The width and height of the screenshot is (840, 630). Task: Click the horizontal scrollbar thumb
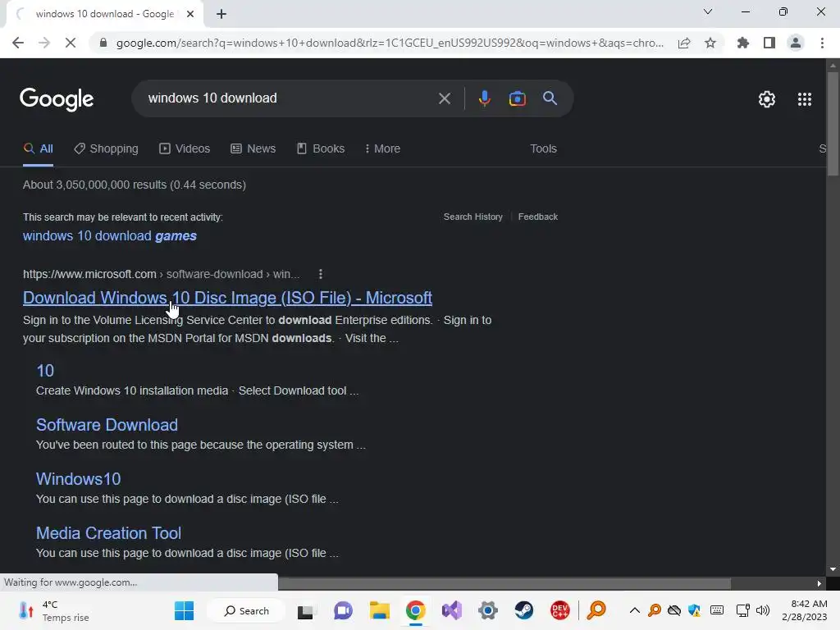(504, 583)
